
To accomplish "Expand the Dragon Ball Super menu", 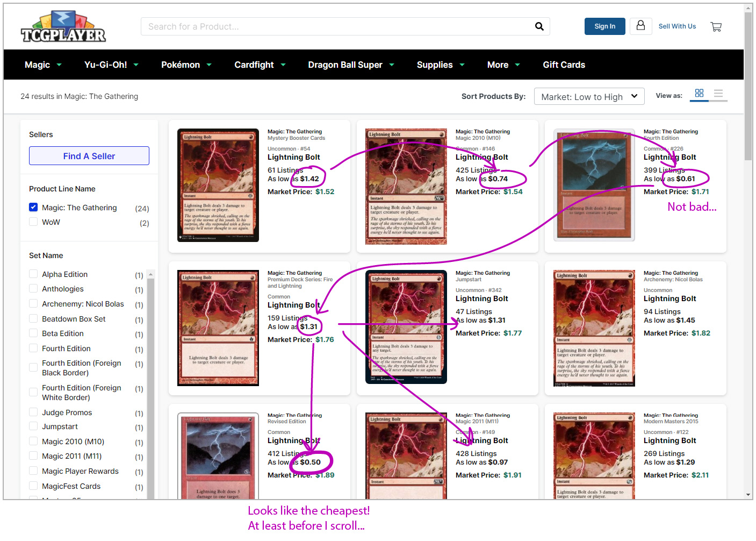I will [351, 65].
